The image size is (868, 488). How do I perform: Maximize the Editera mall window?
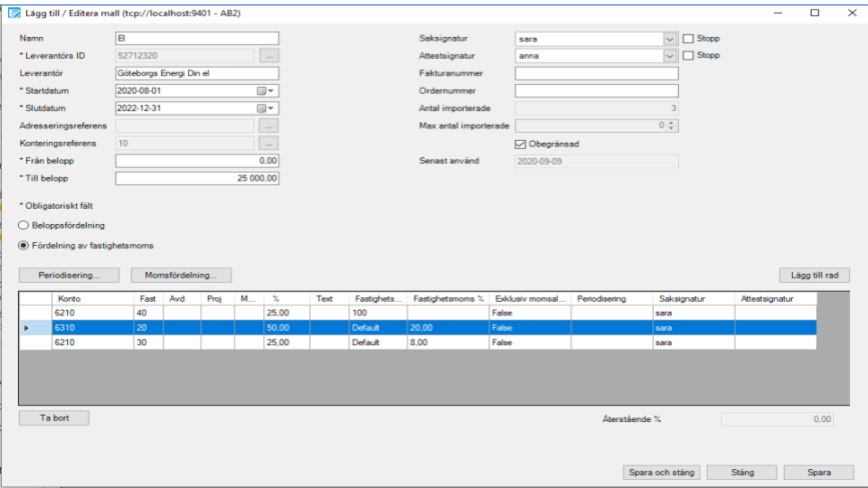tap(814, 14)
